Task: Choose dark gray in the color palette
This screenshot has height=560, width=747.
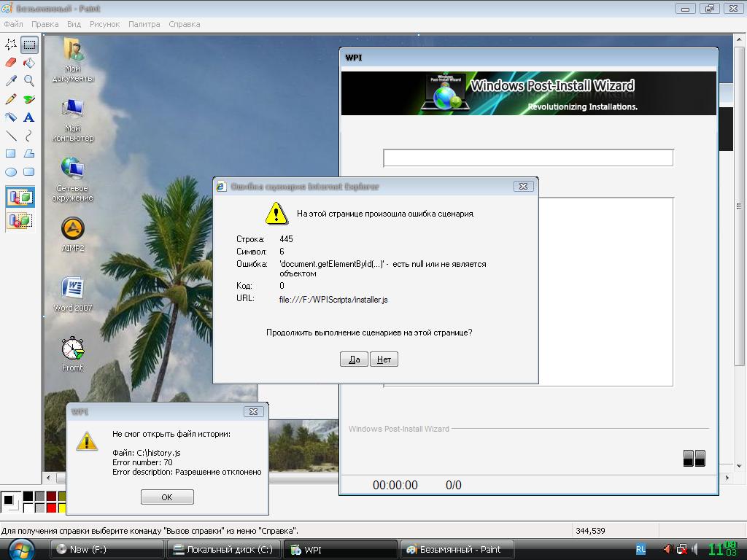Action: coord(39,497)
